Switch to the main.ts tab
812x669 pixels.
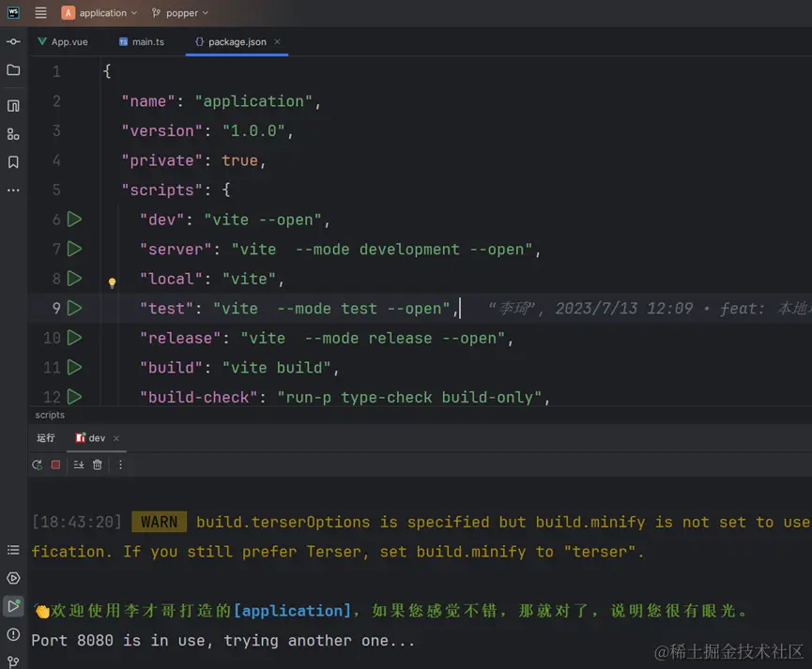point(142,42)
